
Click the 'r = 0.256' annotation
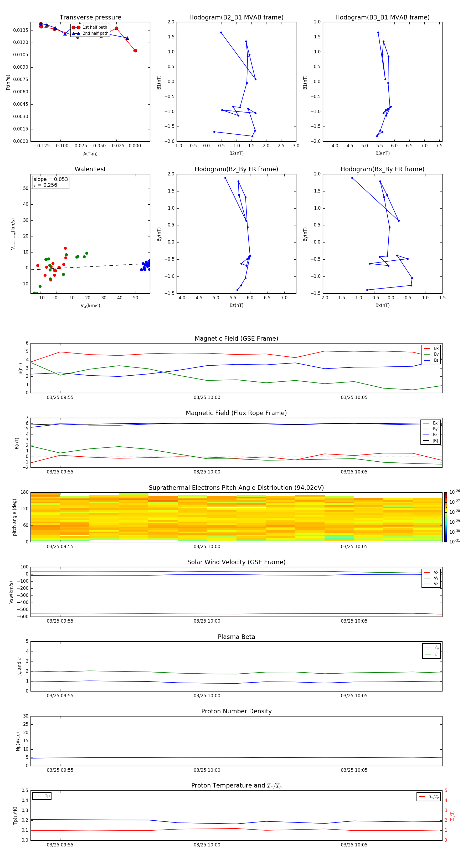tap(45, 185)
